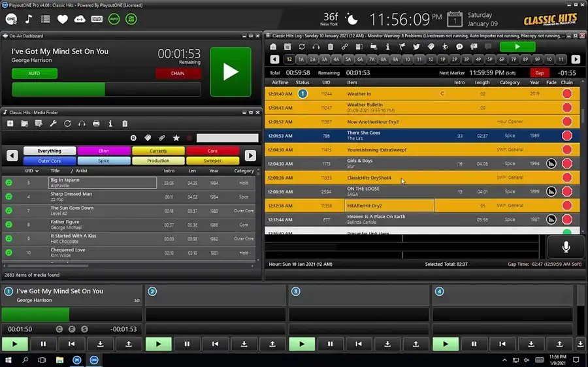Open the calendar icon in log toolbar
This screenshot has height=367, width=588.
(287, 47)
